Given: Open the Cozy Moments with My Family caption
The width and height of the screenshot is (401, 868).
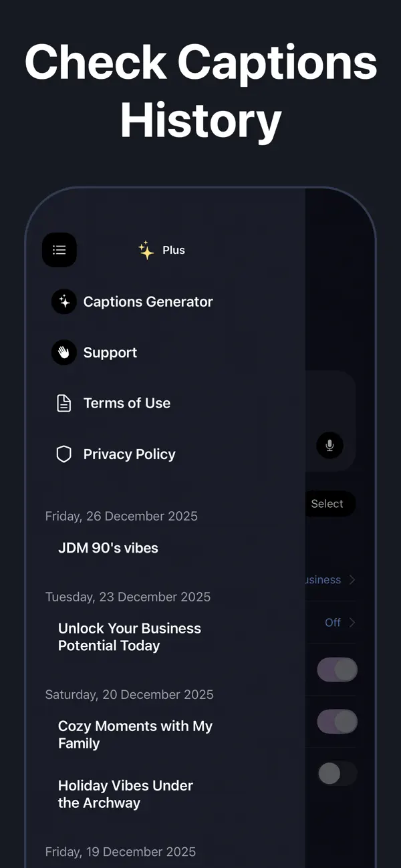Looking at the screenshot, I should coord(135,734).
